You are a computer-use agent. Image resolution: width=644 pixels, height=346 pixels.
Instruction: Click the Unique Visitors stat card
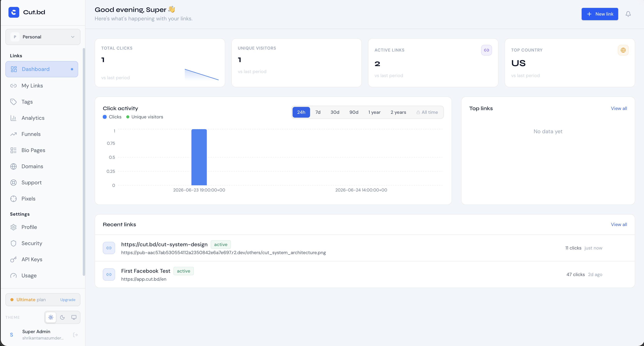(x=297, y=63)
